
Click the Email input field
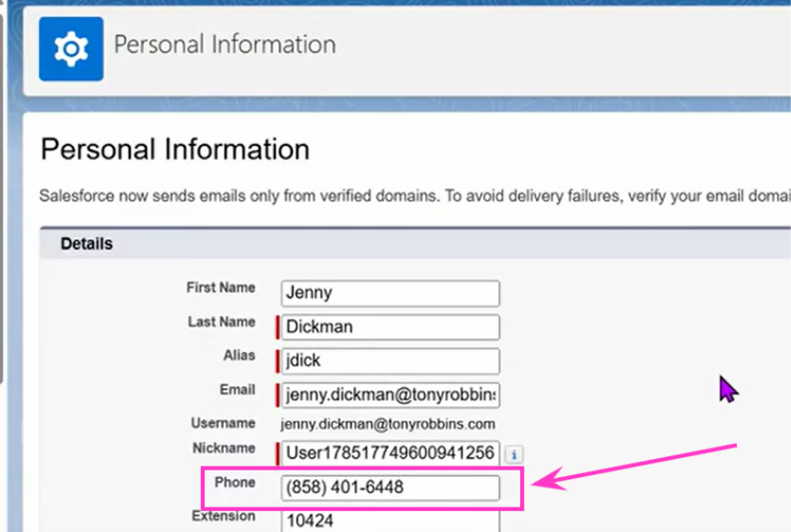click(390, 395)
